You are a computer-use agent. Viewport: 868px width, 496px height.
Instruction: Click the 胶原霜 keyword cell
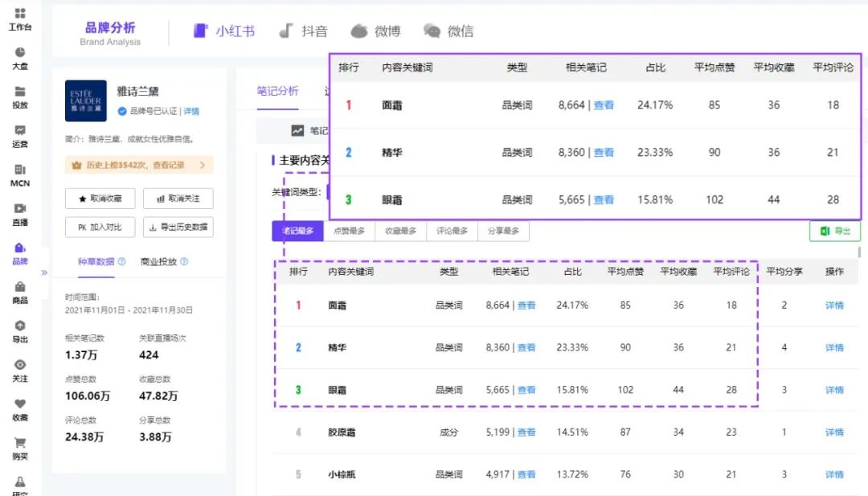tap(342, 432)
